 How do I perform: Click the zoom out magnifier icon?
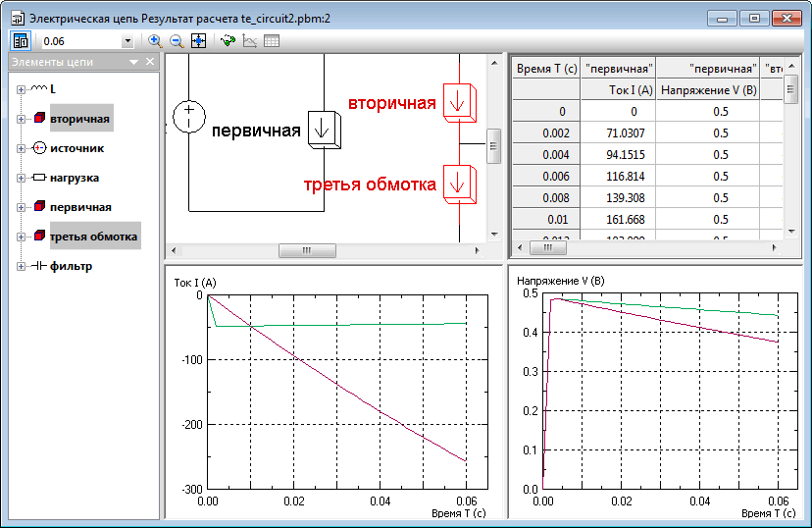[x=177, y=41]
